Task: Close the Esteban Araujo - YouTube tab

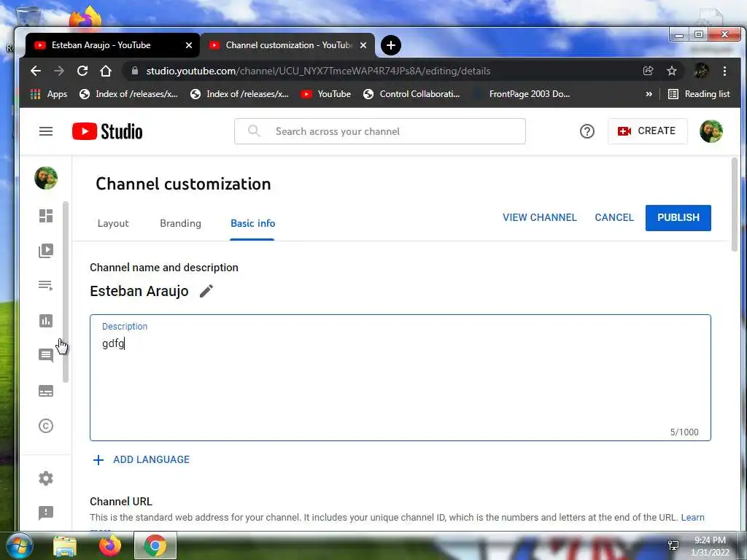Action: [x=189, y=45]
